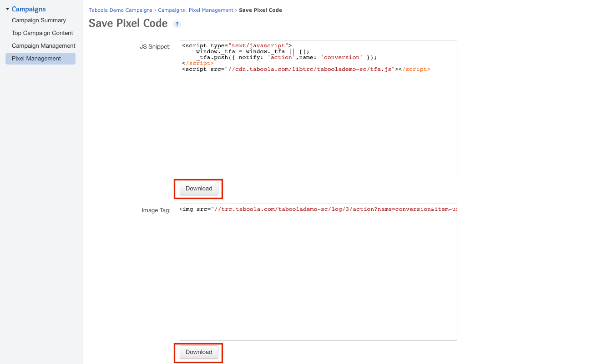Click inside the JS Snippet text area
Screen dimensions: 607x364
[319, 109]
